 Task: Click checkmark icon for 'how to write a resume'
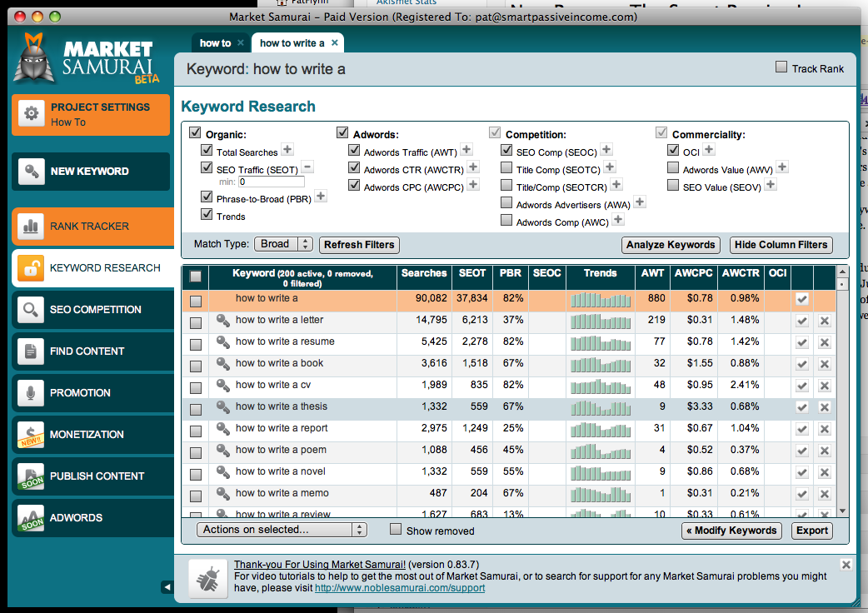click(802, 342)
